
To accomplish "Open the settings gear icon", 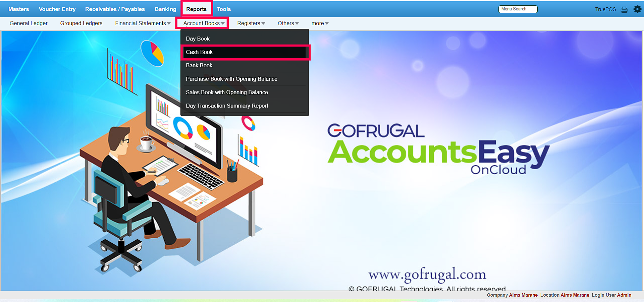I will tap(637, 9).
